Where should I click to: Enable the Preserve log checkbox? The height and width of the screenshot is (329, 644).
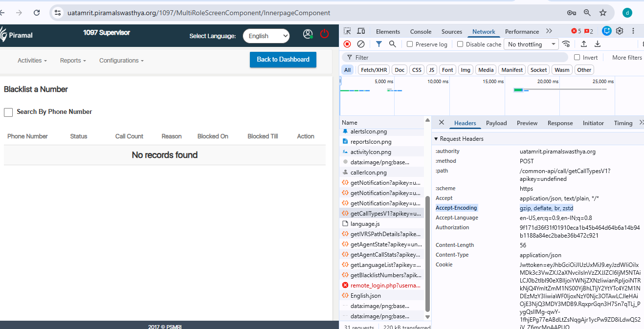(x=410, y=44)
